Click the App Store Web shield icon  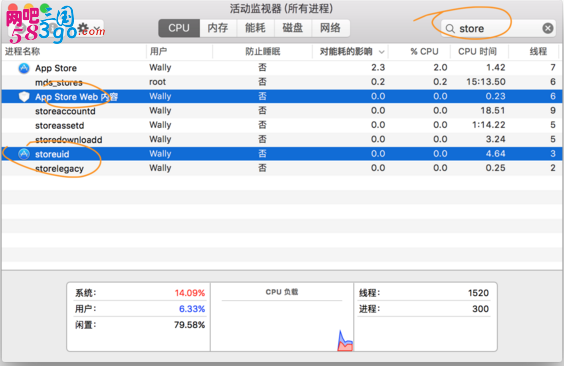pyautogui.click(x=24, y=97)
